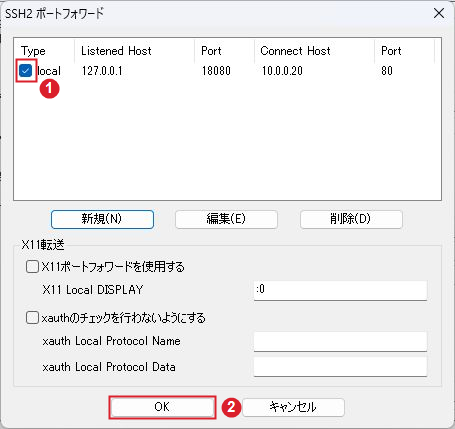This screenshot has height=429, width=455.
Task: Focus the X11 Local DISPLAY field
Action: pos(340,290)
